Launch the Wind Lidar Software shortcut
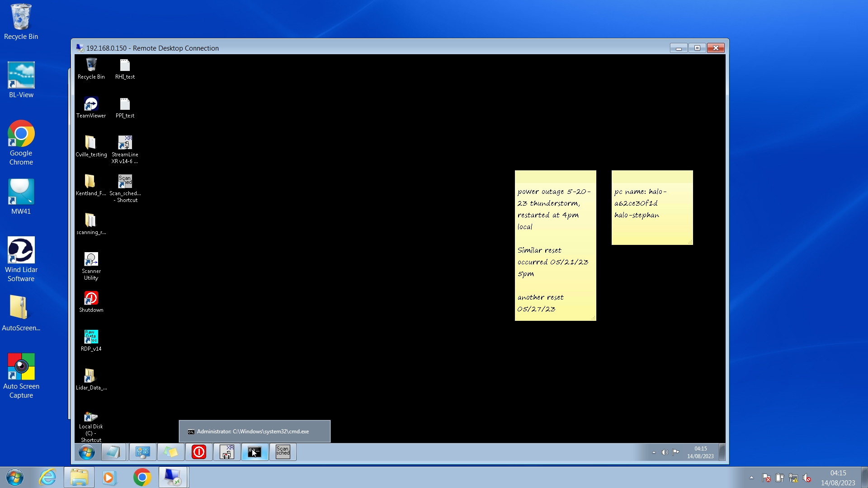 21,250
